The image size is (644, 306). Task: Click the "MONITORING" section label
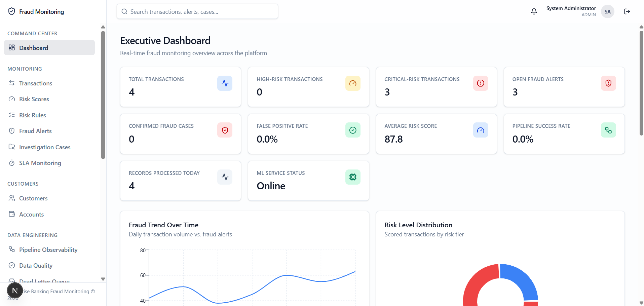[25, 69]
